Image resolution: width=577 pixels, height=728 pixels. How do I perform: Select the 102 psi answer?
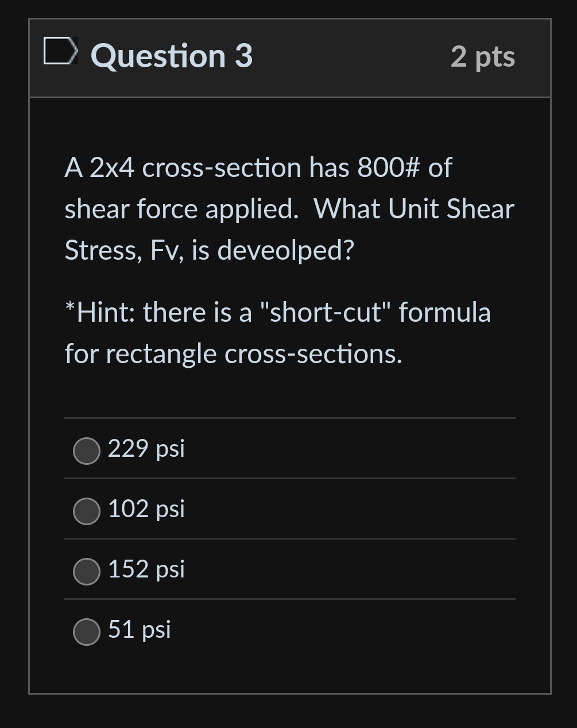click(x=86, y=511)
